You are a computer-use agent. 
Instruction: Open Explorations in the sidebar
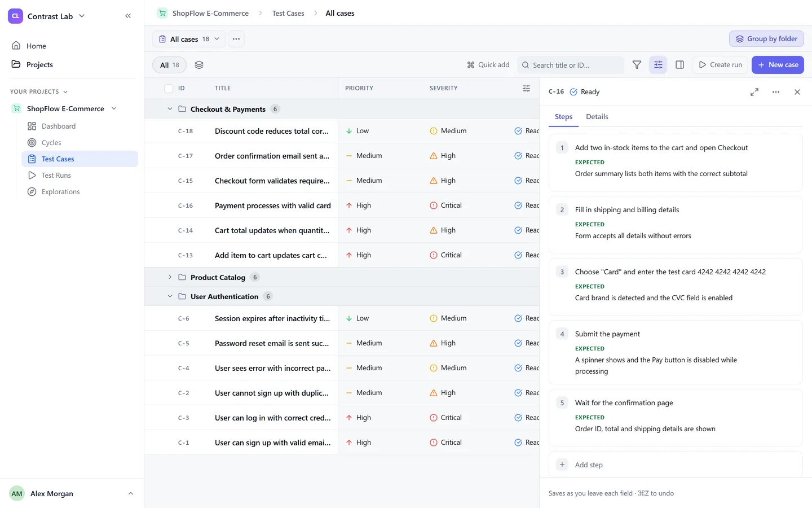80,192
